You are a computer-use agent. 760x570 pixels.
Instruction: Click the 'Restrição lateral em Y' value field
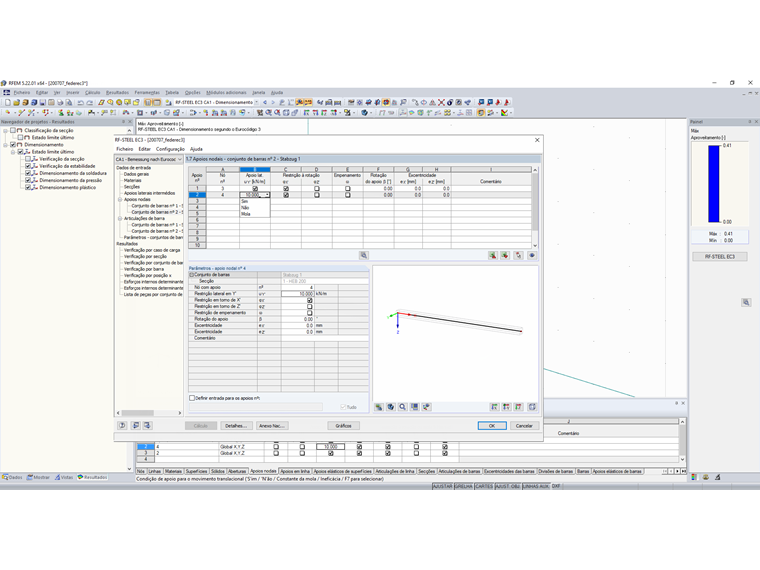(x=298, y=294)
